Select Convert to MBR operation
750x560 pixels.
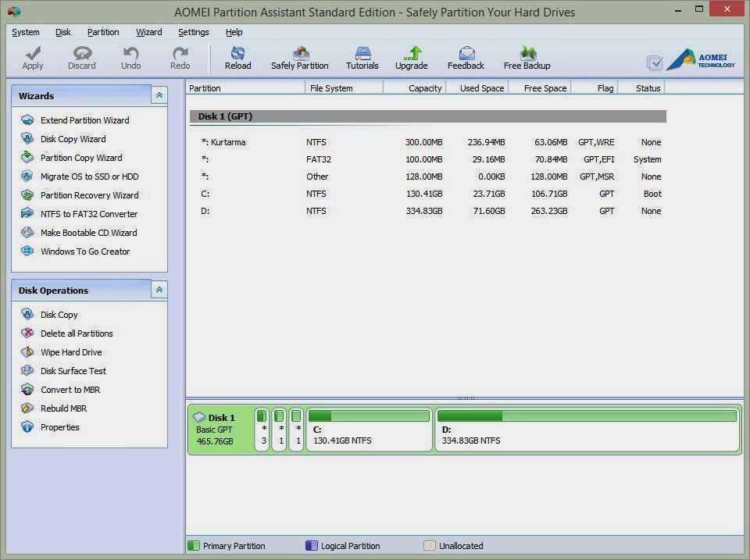tap(70, 389)
